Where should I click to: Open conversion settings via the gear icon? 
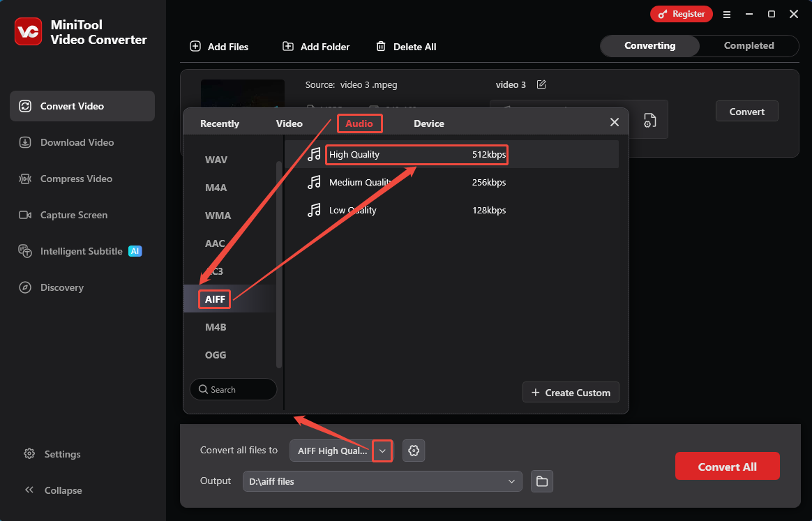pos(414,451)
